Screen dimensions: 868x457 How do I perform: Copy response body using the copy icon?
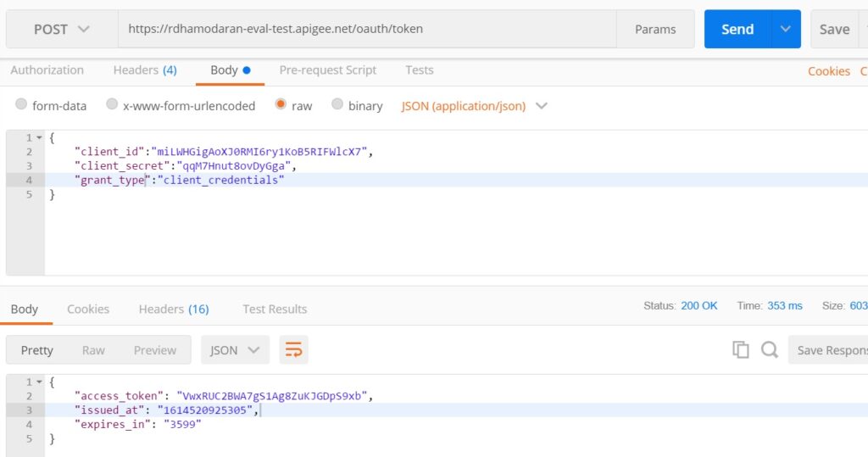741,350
